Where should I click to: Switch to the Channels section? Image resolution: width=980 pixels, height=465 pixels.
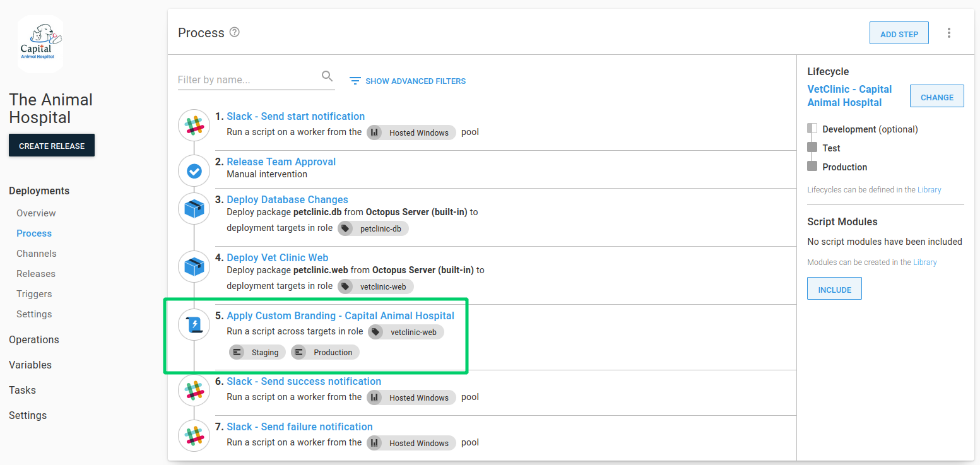click(x=36, y=253)
